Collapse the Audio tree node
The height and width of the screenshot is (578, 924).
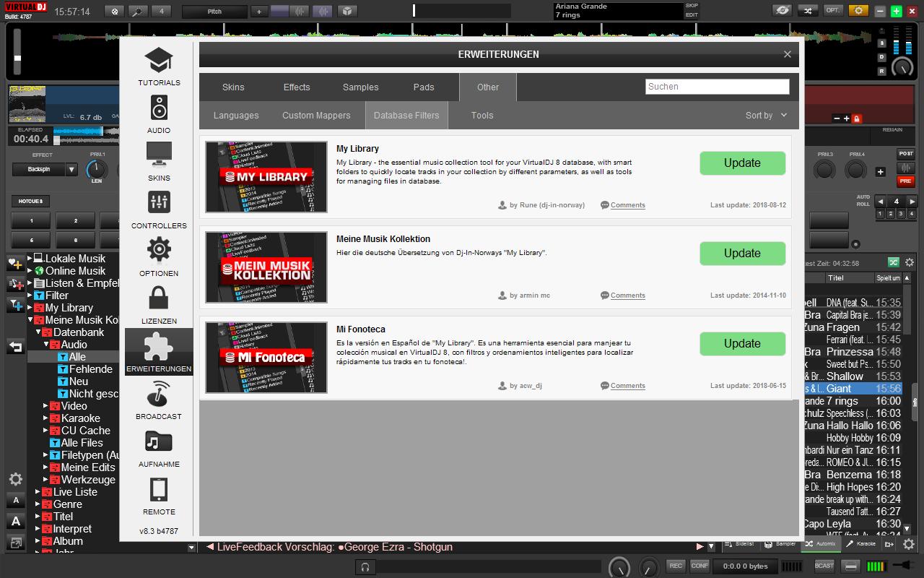46,345
